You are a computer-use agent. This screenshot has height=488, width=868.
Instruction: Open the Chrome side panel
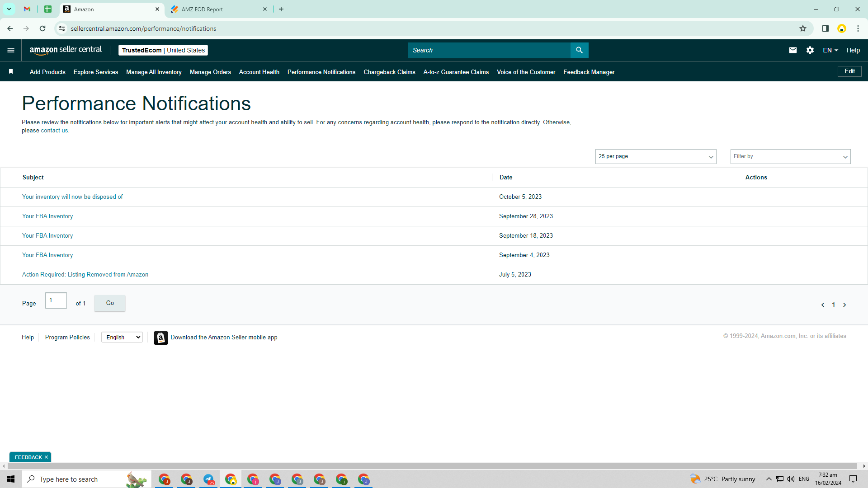825,28
